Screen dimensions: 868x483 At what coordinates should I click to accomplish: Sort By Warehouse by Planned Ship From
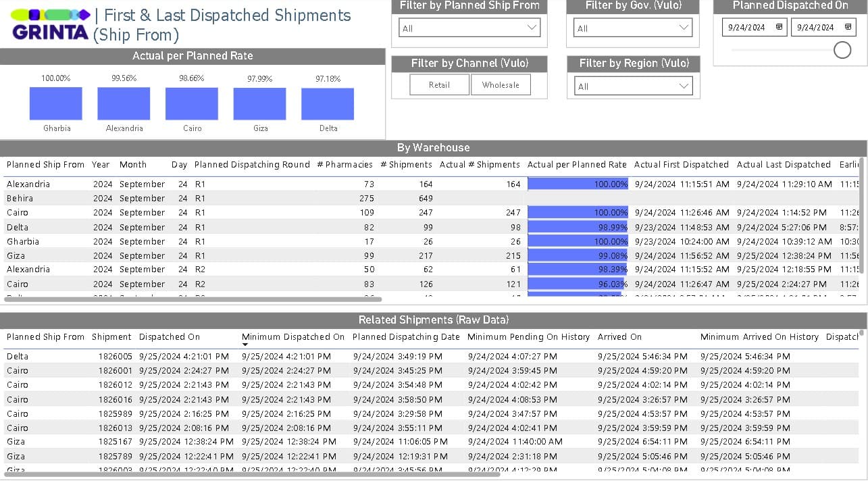(45, 164)
